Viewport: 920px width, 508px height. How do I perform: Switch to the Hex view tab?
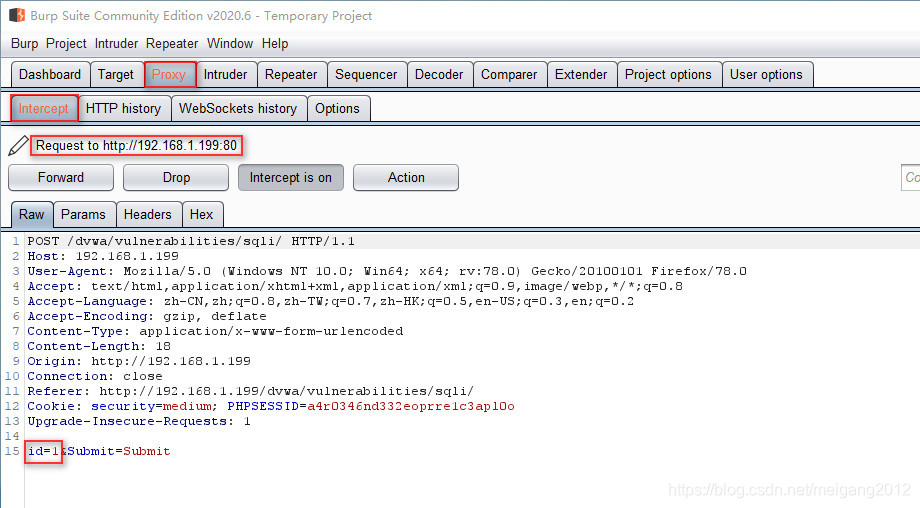(202, 215)
